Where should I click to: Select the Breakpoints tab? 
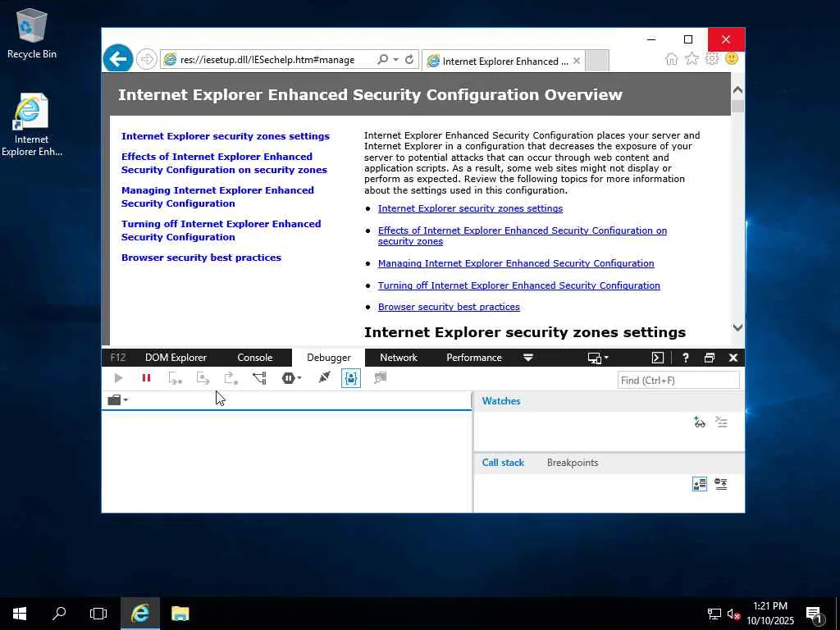point(572,463)
